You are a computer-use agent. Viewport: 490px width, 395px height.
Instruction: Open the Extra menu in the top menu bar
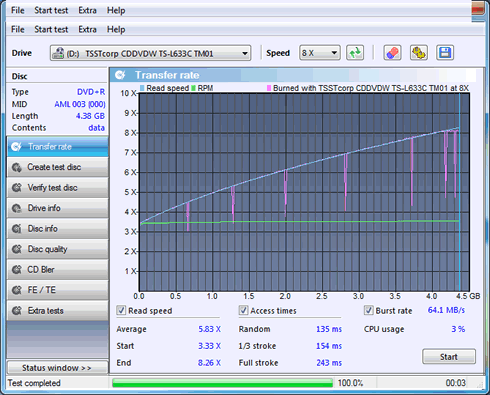point(87,10)
